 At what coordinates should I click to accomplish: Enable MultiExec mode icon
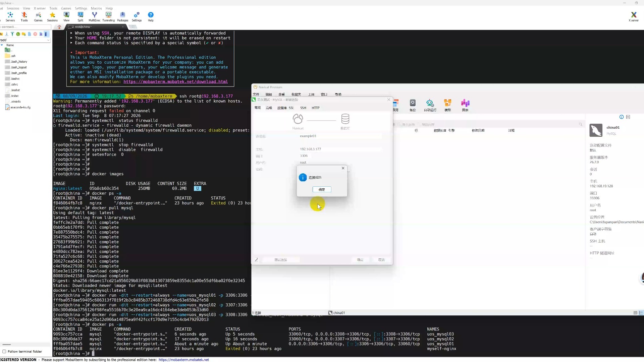[x=95, y=16]
